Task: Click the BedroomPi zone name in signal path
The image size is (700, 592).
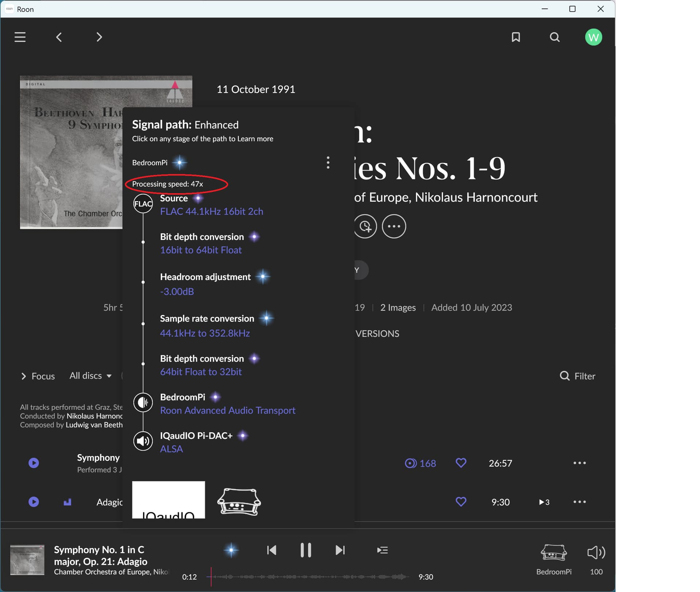Action: (x=150, y=163)
